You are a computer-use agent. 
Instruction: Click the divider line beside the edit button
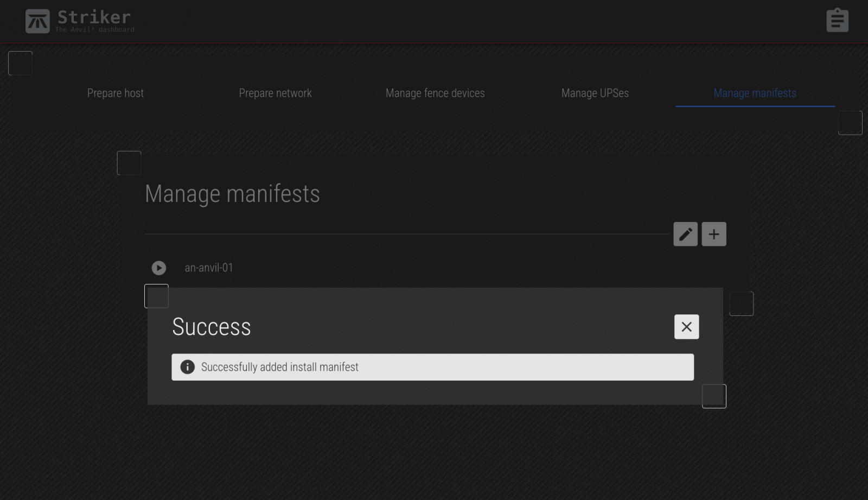407,234
